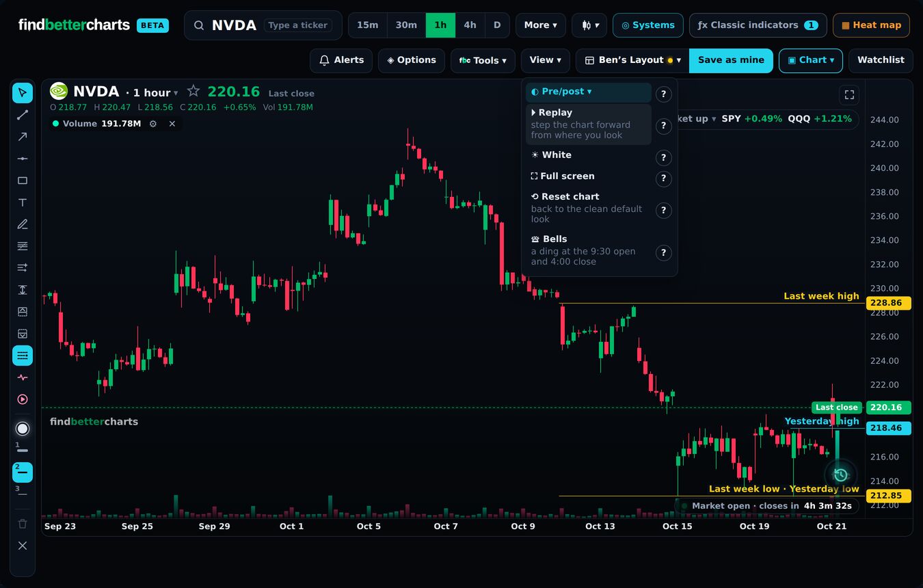Viewport: 923px width, 588px height.
Task: Open help for the Bells option
Action: (663, 253)
